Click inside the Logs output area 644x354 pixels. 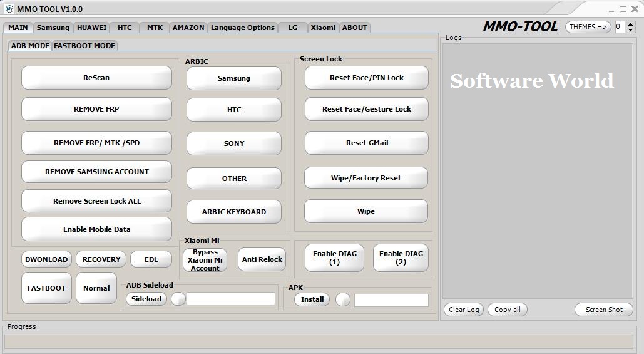538,170
